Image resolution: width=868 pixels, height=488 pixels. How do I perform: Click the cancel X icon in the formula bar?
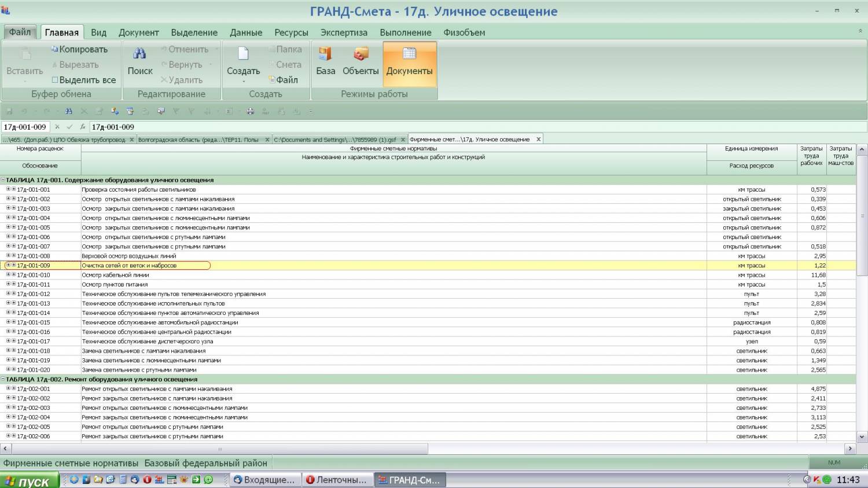click(x=57, y=127)
